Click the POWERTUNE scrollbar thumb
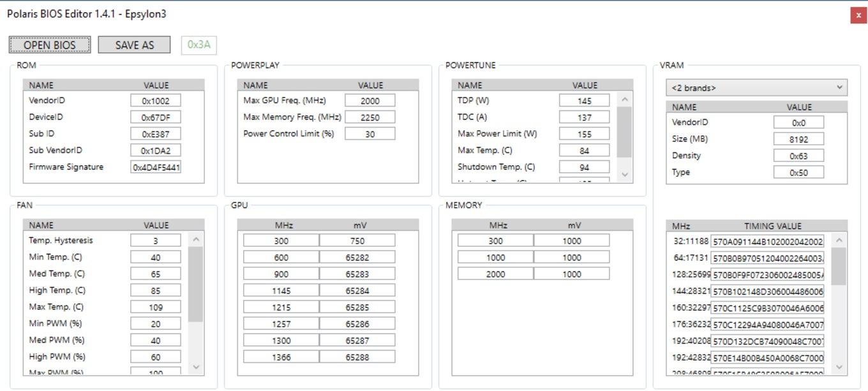 (625, 132)
